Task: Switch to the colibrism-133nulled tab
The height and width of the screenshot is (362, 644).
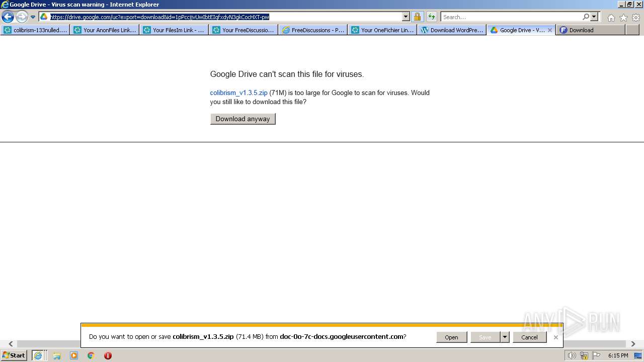Action: click(x=35, y=30)
